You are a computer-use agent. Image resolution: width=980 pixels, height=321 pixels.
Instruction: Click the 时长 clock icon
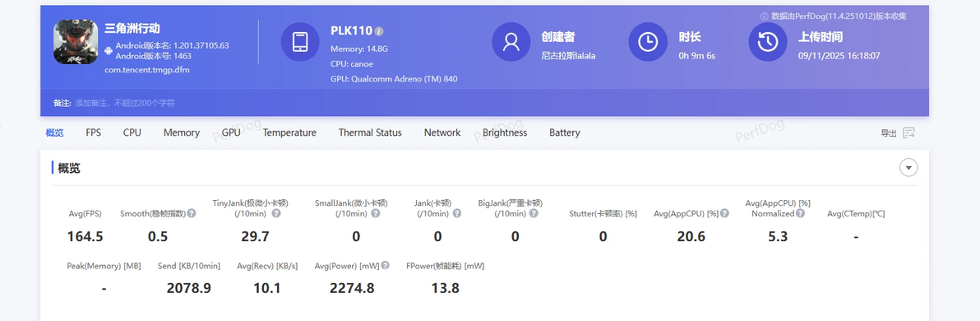[x=648, y=42]
